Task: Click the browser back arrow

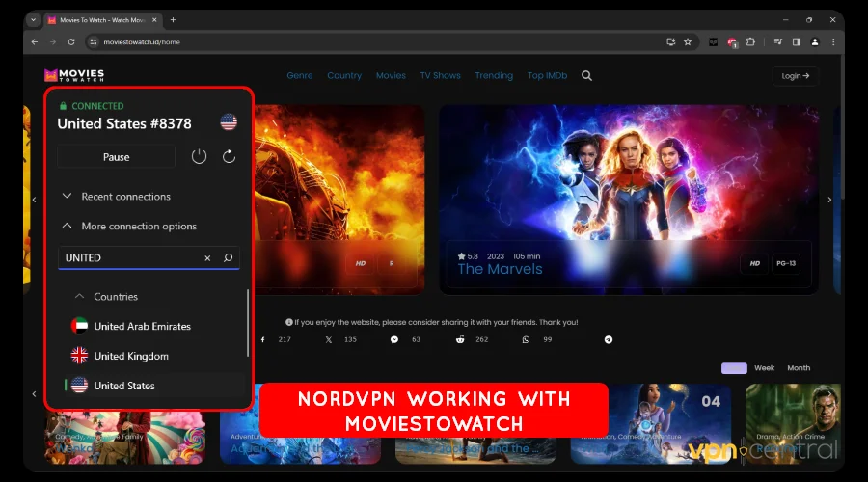Action: tap(35, 42)
